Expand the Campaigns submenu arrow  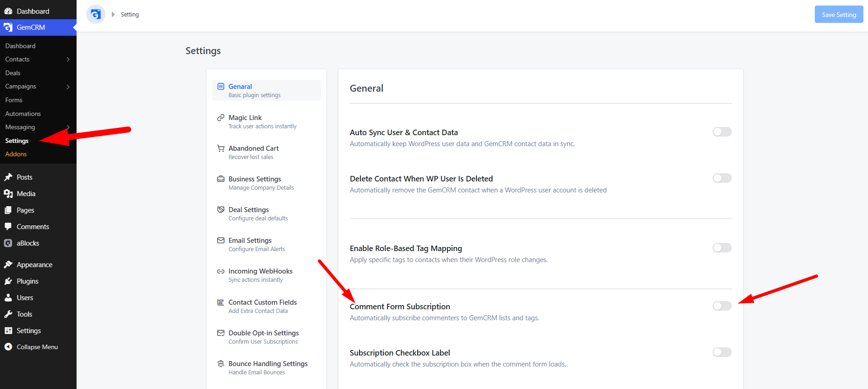(68, 87)
